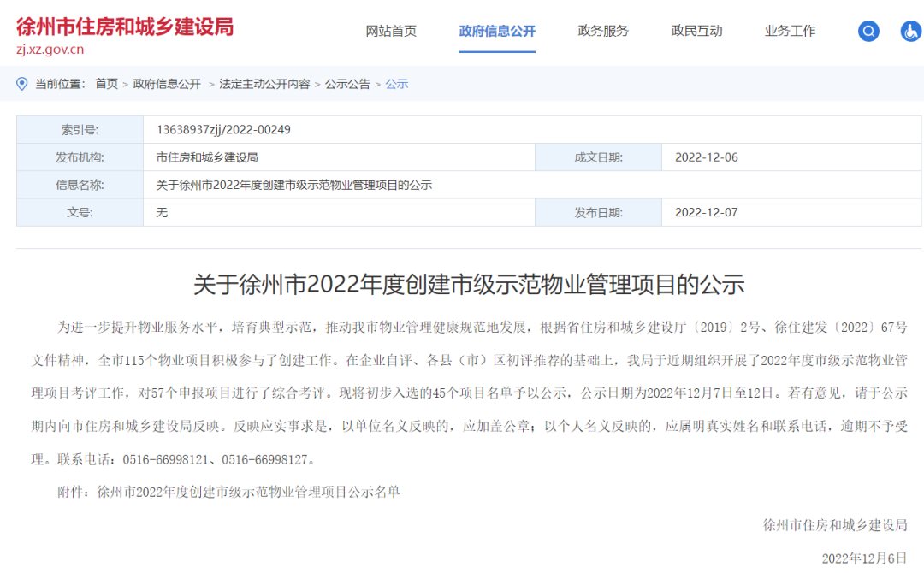Image resolution: width=924 pixels, height=573 pixels.
Task: Open the 业务工作 menu
Action: coord(790,31)
